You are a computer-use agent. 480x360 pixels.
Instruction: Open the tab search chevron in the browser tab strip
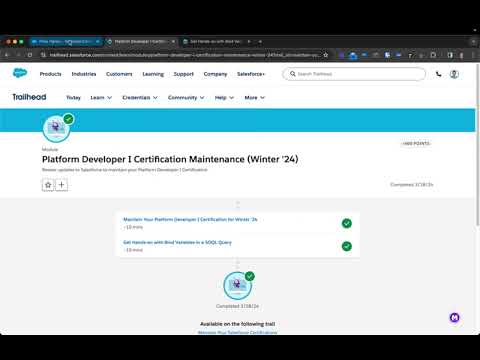(473, 42)
